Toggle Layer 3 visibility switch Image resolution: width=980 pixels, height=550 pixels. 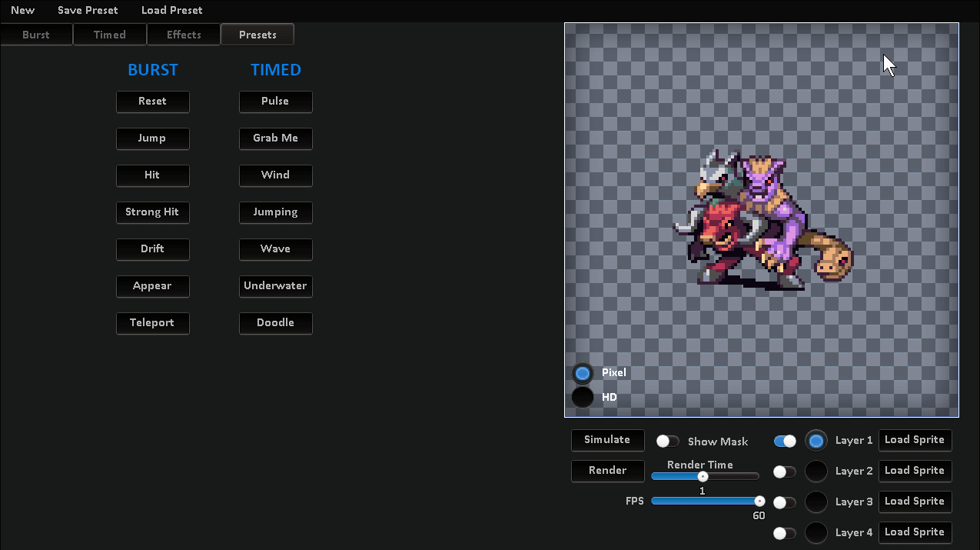pos(785,502)
